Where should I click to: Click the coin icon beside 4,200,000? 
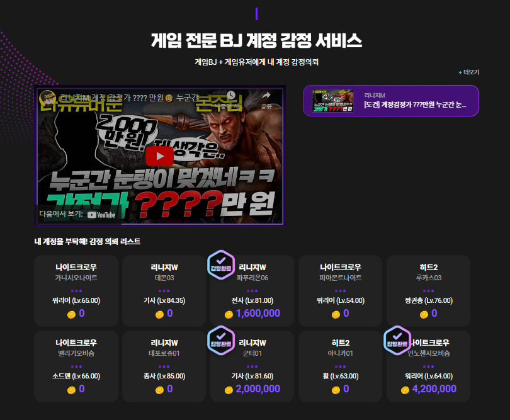[x=405, y=390]
